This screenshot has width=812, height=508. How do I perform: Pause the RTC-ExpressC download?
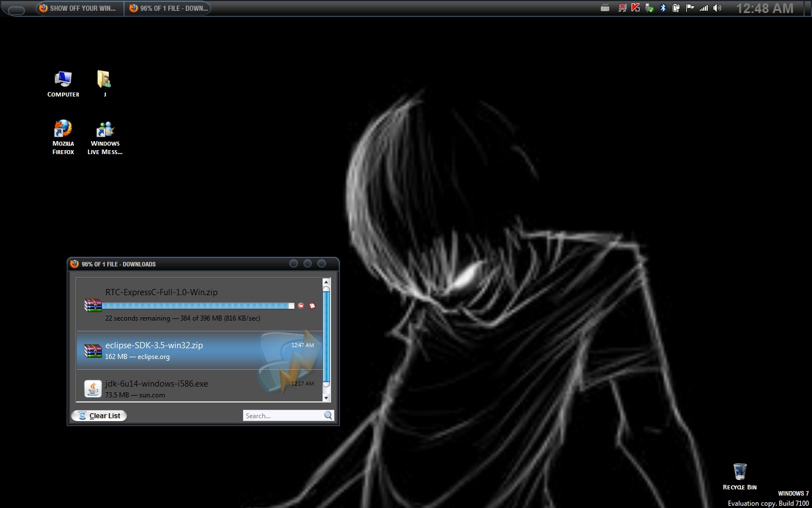click(x=301, y=306)
